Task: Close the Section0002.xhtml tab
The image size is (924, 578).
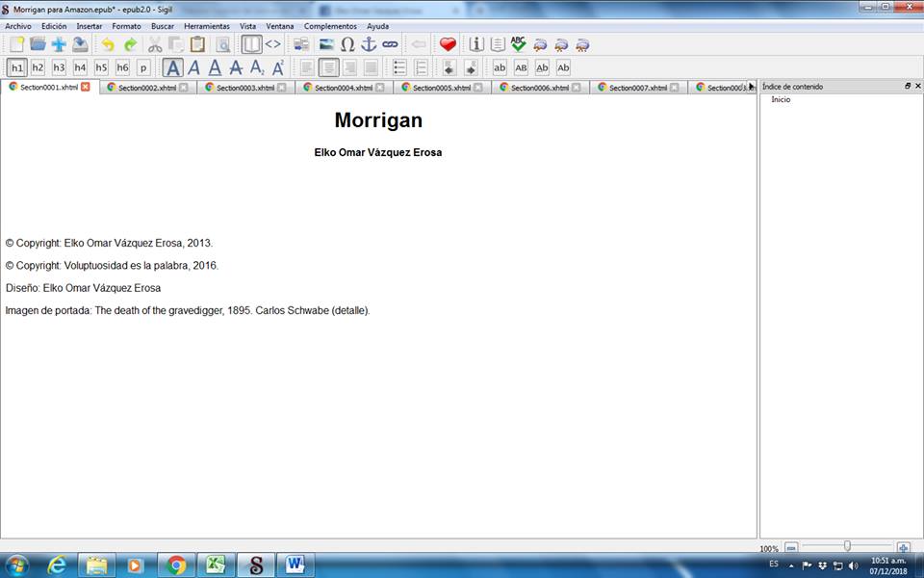Action: [x=184, y=88]
